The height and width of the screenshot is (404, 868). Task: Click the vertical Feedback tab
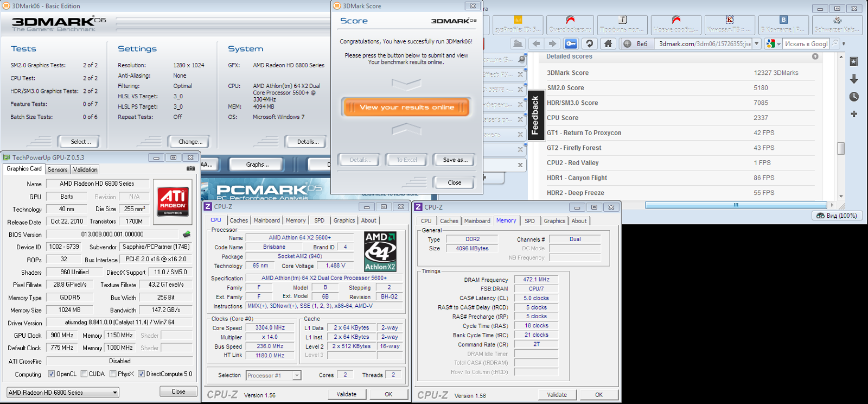click(x=535, y=115)
